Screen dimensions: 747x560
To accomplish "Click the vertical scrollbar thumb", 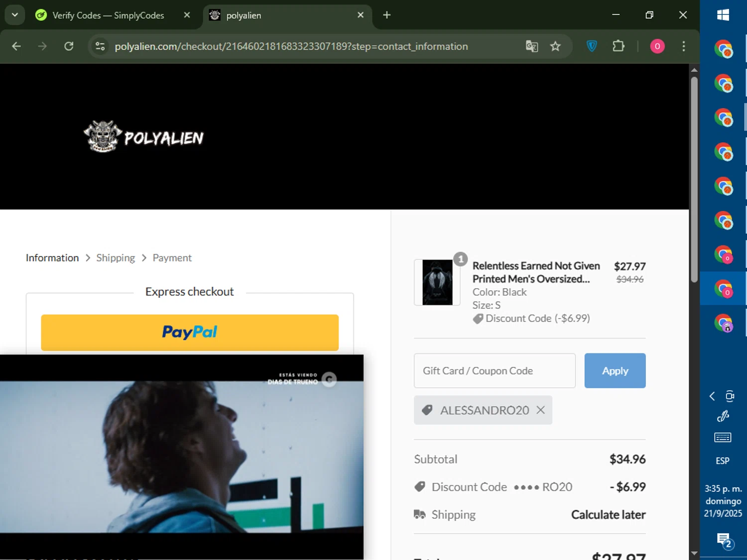I will (694, 180).
